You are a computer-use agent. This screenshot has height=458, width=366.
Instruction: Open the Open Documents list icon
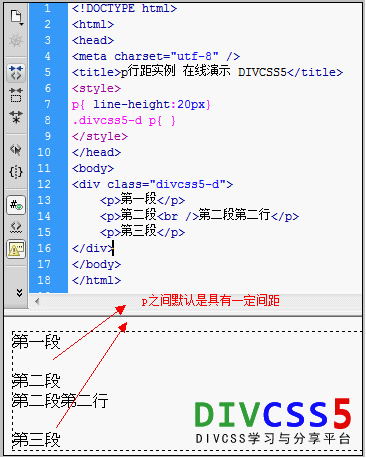(16, 17)
